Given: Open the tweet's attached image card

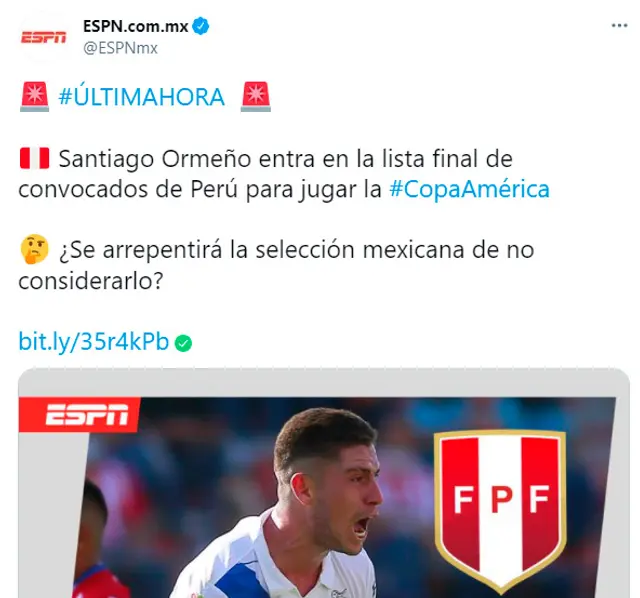Looking at the screenshot, I should (x=324, y=483).
